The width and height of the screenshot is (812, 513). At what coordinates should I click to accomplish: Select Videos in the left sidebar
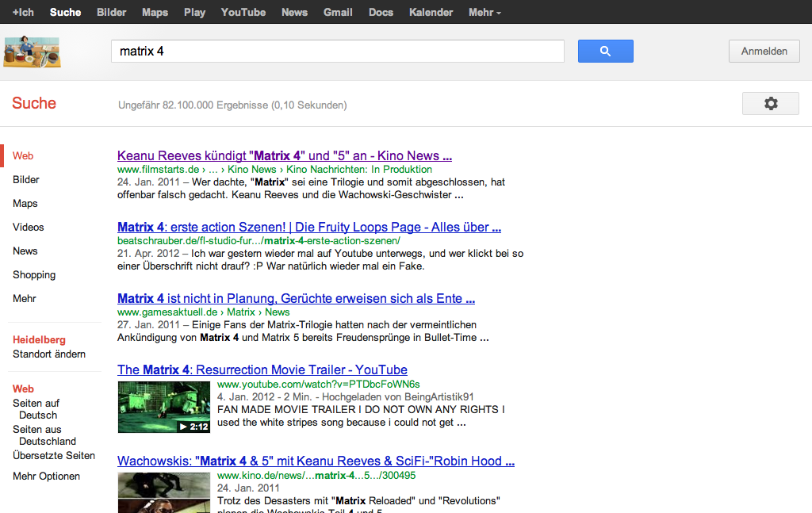[x=28, y=228]
